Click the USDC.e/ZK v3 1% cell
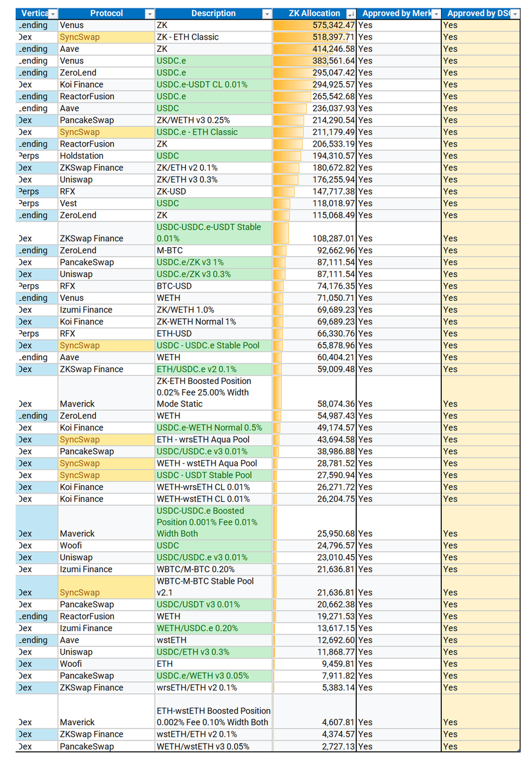532x768 pixels. 214,262
